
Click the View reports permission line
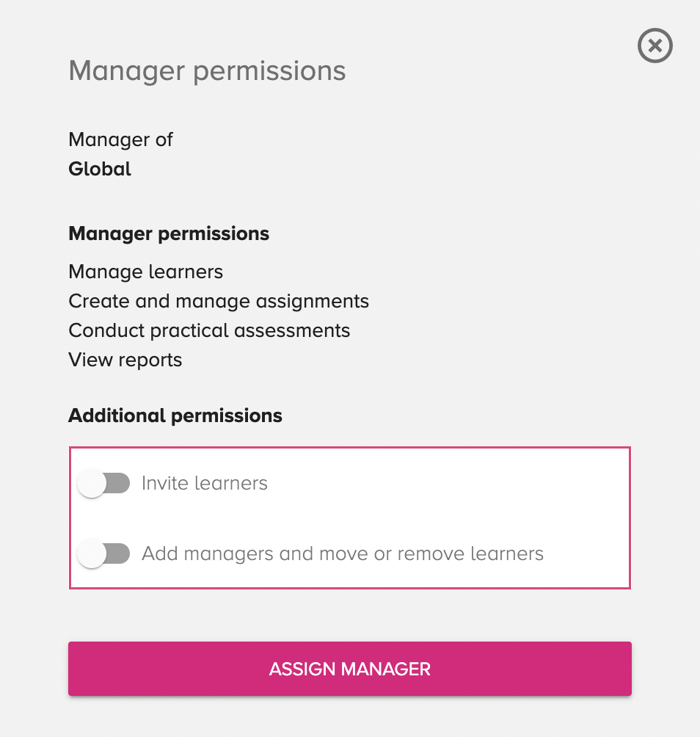click(x=125, y=360)
